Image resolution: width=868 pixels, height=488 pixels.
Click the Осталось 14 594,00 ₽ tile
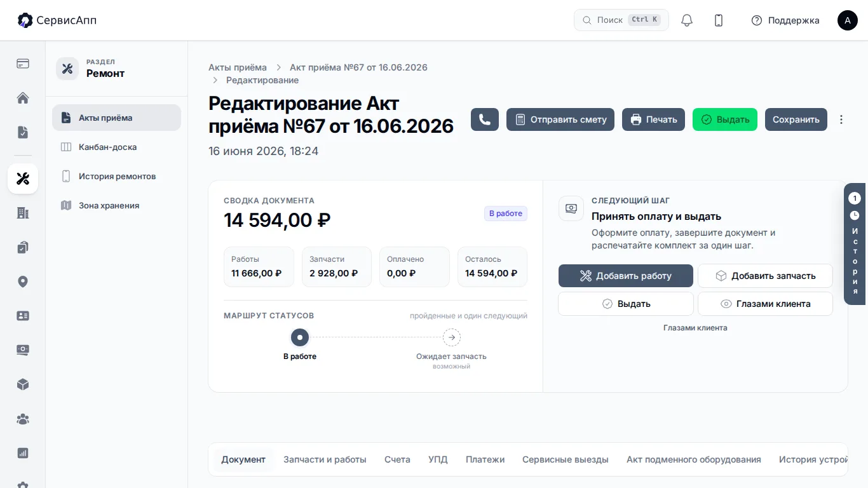click(x=492, y=267)
